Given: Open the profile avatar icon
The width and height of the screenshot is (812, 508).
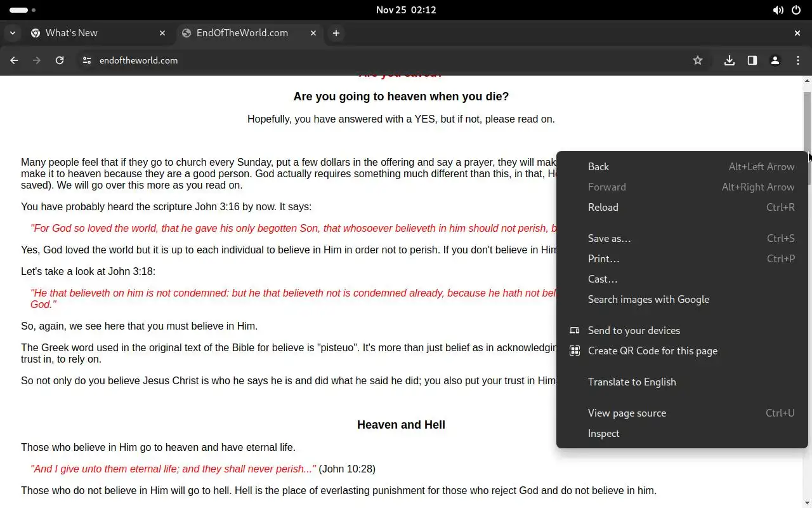Looking at the screenshot, I should pyautogui.click(x=775, y=60).
